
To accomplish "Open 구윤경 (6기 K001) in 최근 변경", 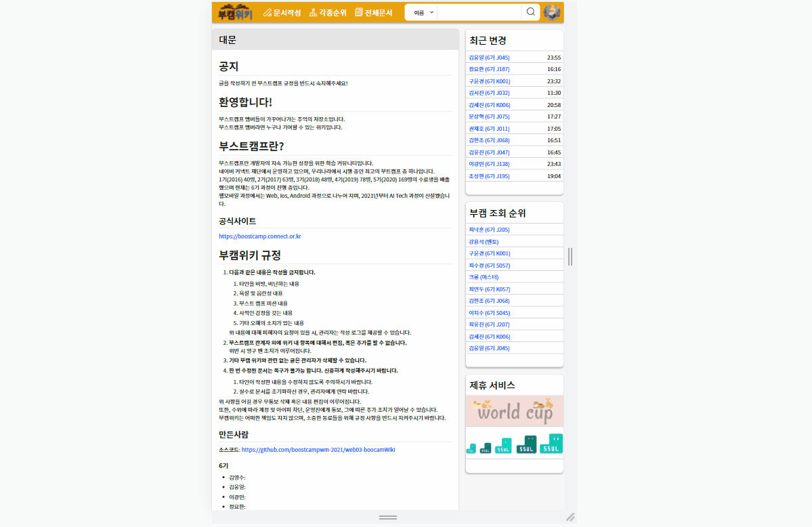I will point(490,81).
